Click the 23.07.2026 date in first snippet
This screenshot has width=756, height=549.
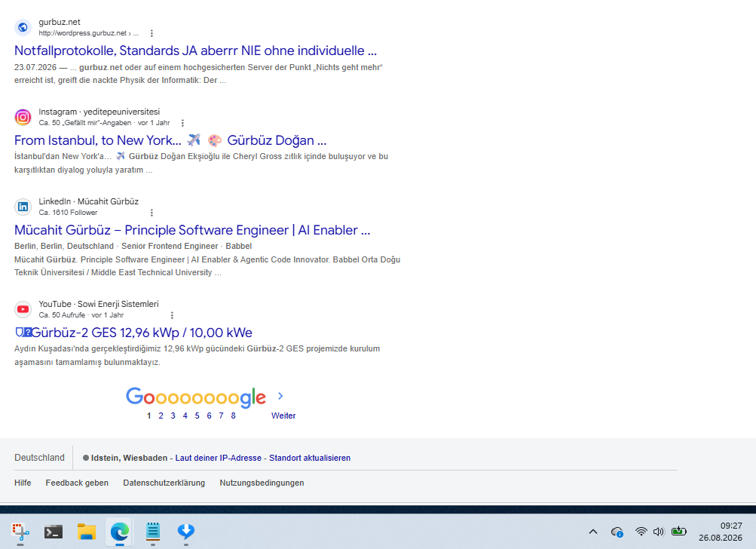point(35,67)
